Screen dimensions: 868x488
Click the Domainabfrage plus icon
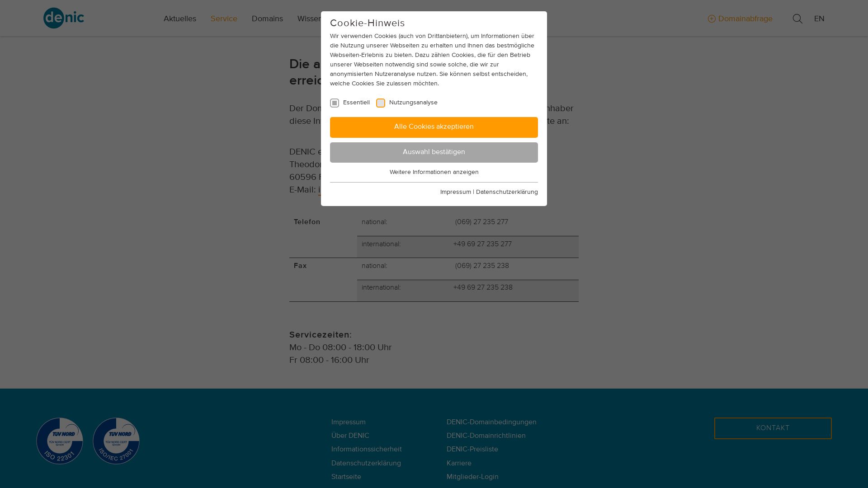click(x=712, y=19)
